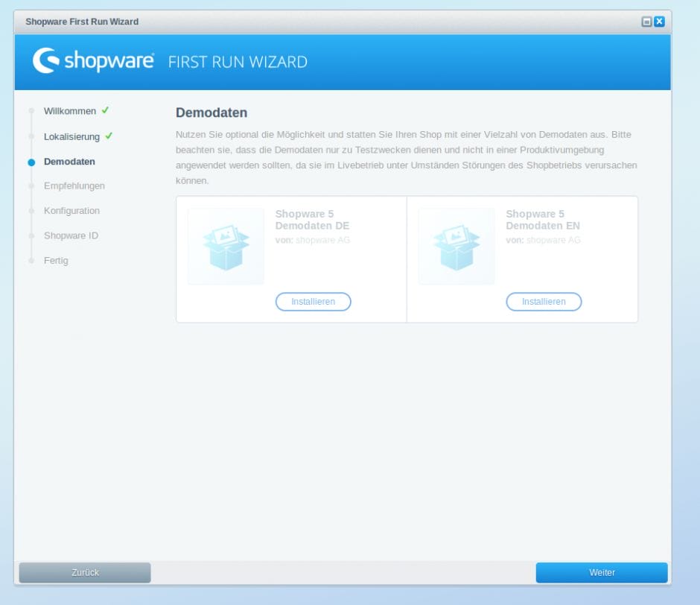
Task: Click the green checkmark beside Lokalisierung
Action: [109, 136]
